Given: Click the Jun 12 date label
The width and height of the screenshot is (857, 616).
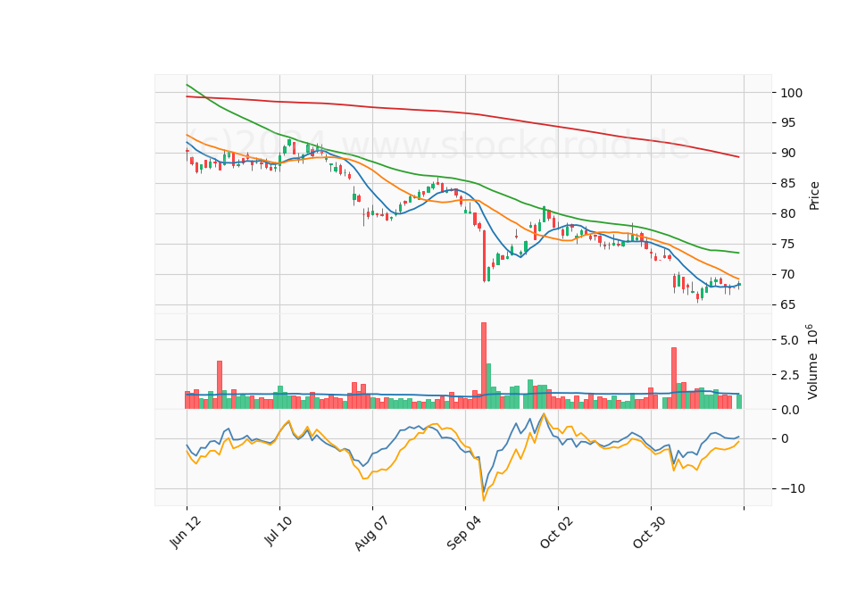Looking at the screenshot, I should 186,532.
